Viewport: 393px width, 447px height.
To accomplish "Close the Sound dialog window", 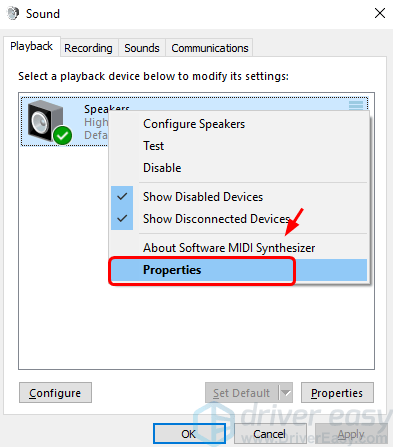I will coord(380,14).
